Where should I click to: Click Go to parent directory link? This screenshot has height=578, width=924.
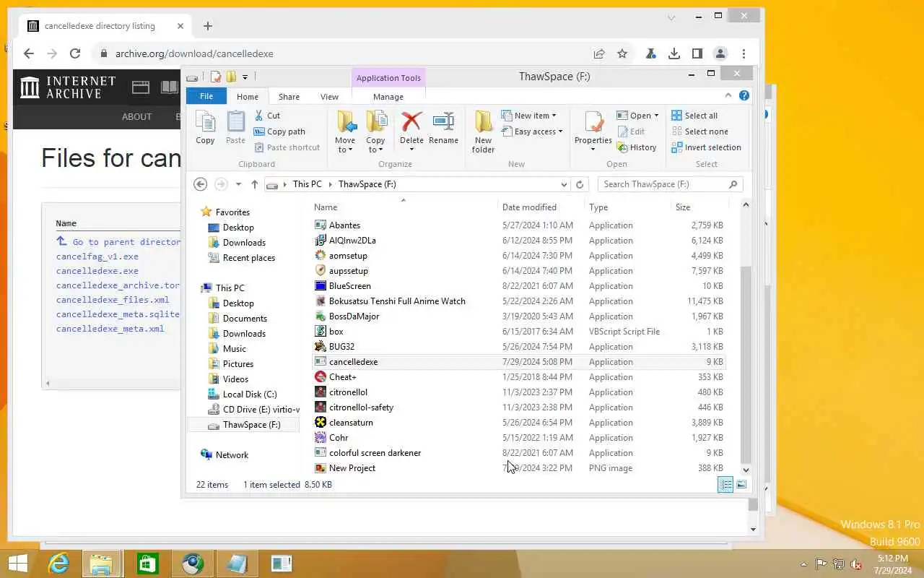(x=118, y=242)
